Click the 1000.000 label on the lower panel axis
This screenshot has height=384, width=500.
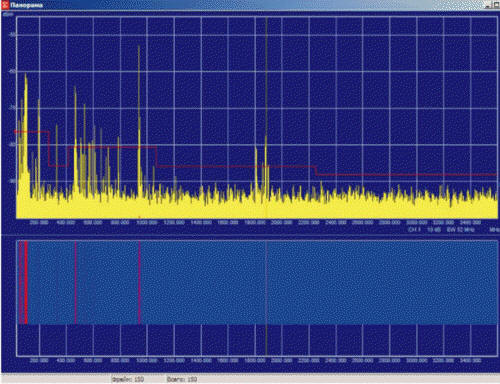[x=147, y=361]
